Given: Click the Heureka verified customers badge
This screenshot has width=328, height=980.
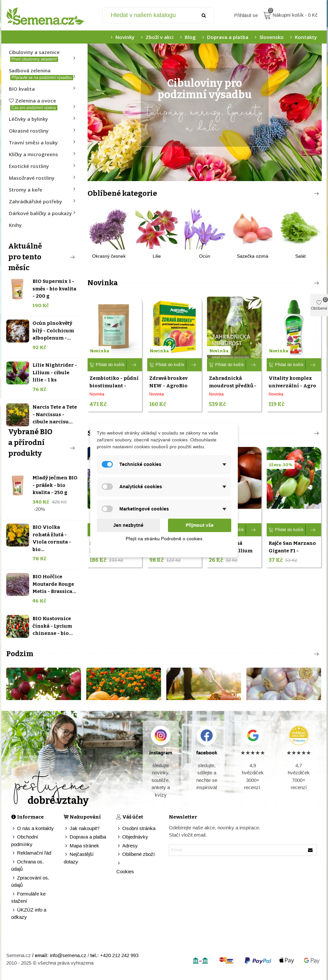Looking at the screenshot, I should [299, 735].
